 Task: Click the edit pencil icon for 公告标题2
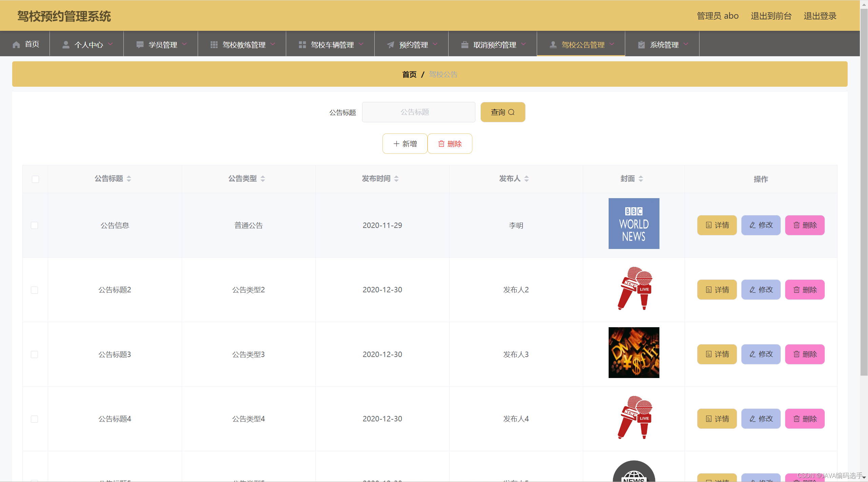(x=752, y=290)
